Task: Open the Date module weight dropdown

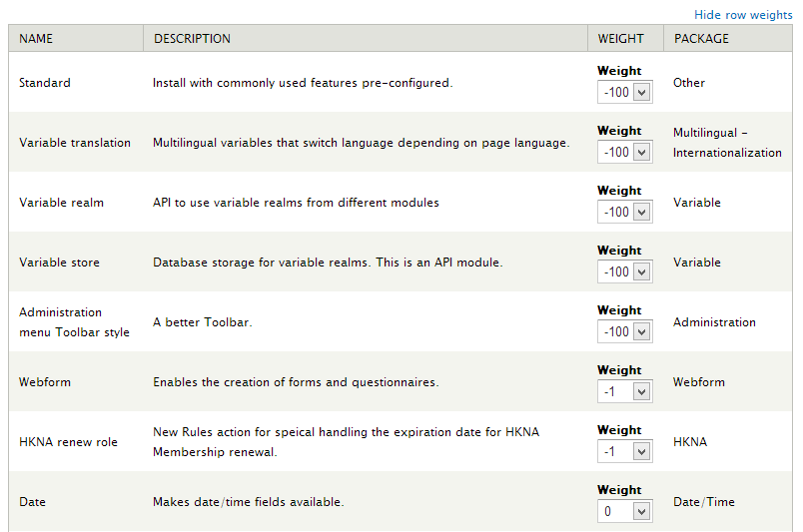Action: 624,511
